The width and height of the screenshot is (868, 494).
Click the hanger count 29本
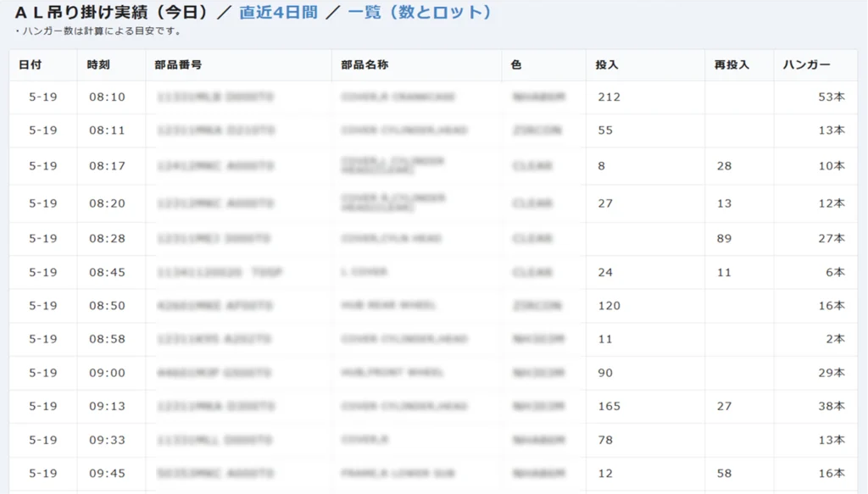tap(831, 373)
